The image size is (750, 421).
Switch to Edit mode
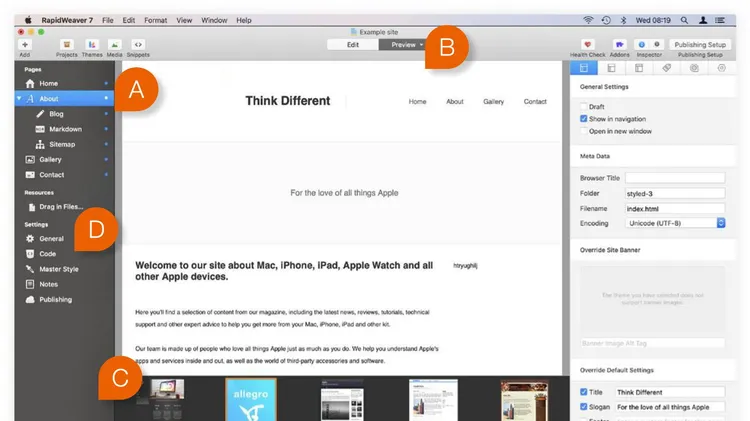353,44
